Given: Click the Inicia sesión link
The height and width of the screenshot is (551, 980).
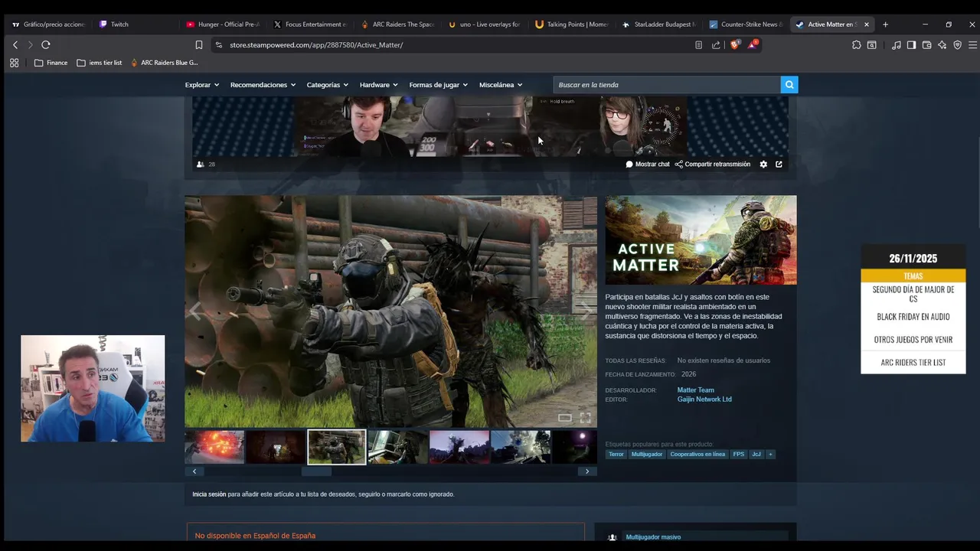Looking at the screenshot, I should coord(209,494).
